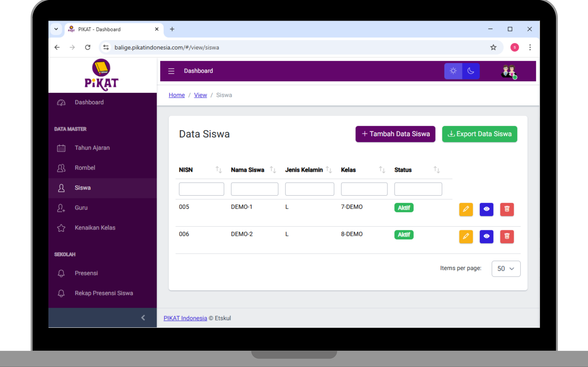The height and width of the screenshot is (367, 588).
Task: Select Siswa in the Data Master menu
Action: [83, 188]
